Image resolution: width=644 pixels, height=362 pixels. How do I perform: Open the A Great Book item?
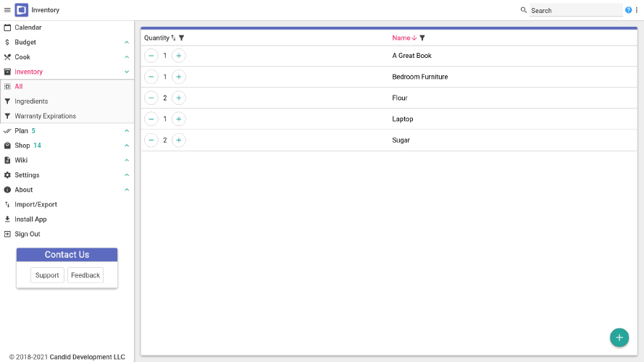(412, 56)
